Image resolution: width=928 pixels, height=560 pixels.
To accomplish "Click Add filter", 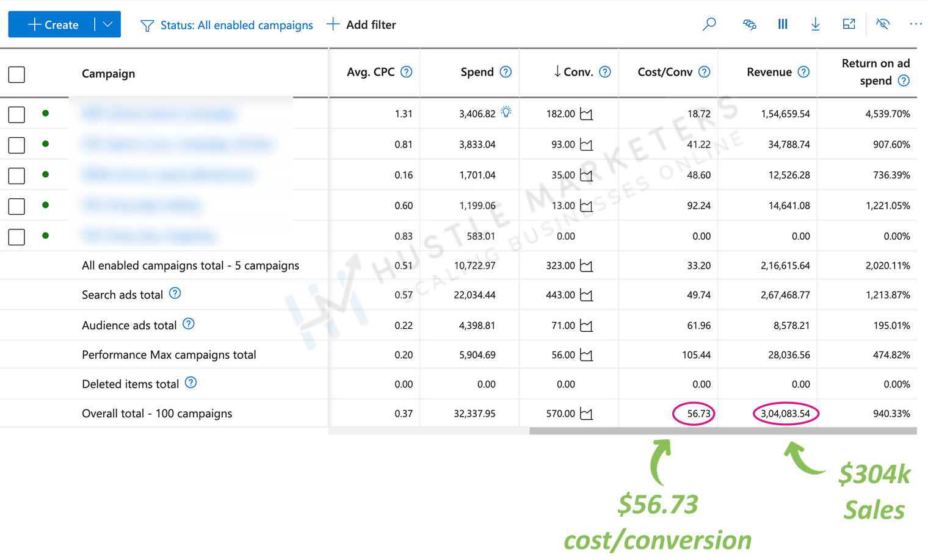I will point(361,25).
